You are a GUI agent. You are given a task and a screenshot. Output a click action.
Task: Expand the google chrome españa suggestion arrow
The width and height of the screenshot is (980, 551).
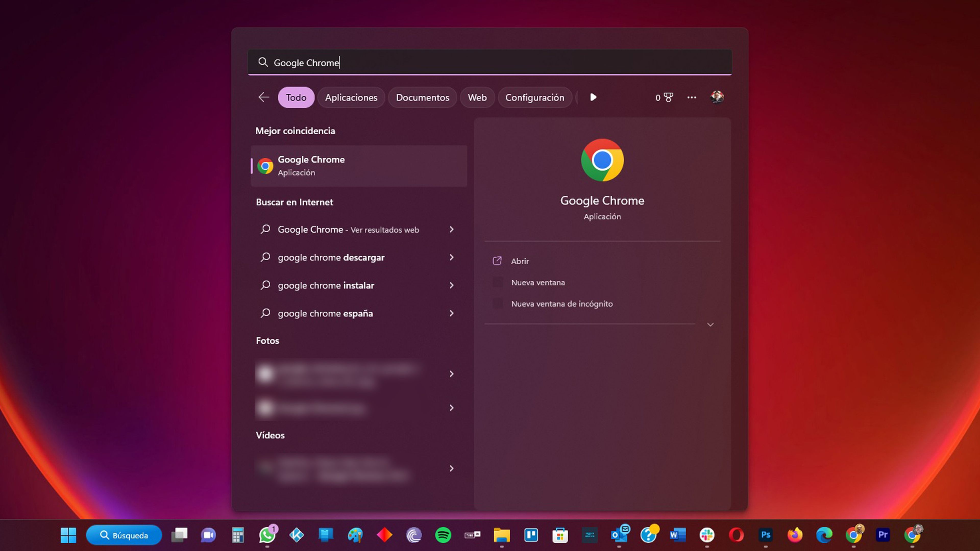click(451, 313)
